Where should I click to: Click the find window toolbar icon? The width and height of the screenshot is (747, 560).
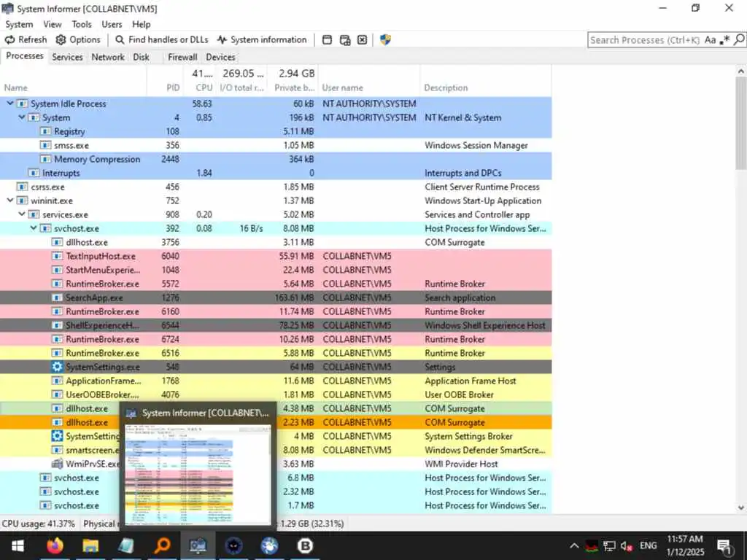[327, 40]
